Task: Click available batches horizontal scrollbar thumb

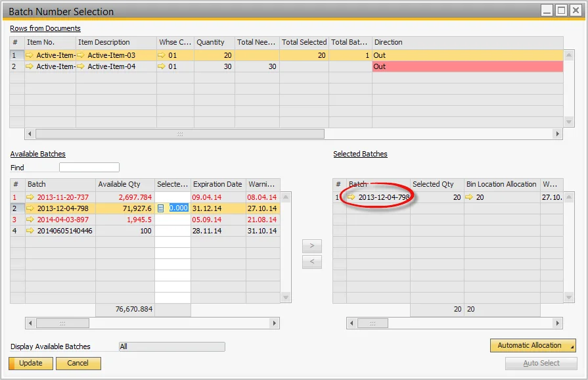Action: click(62, 323)
